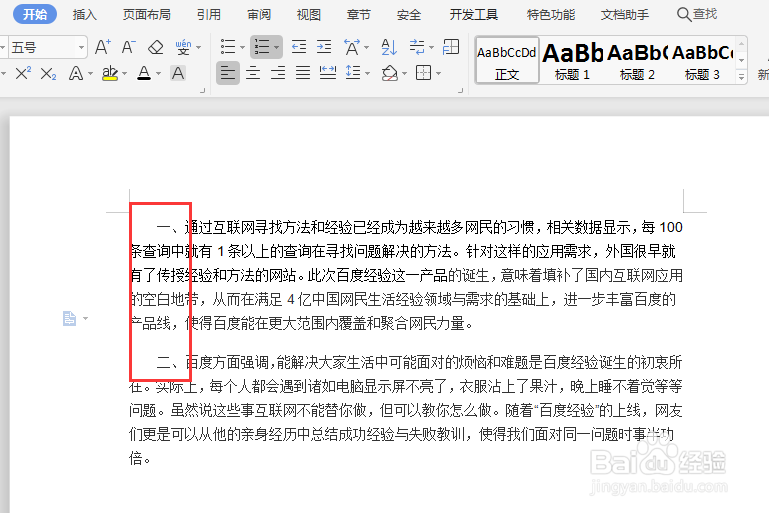Click the text effects outlined A icon
Viewport: 769px width, 513px height.
click(76, 74)
